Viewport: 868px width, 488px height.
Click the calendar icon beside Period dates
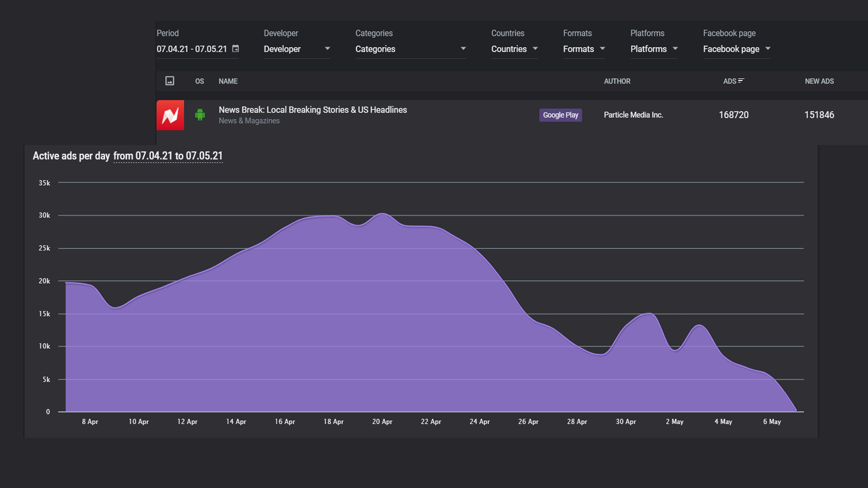(236, 48)
